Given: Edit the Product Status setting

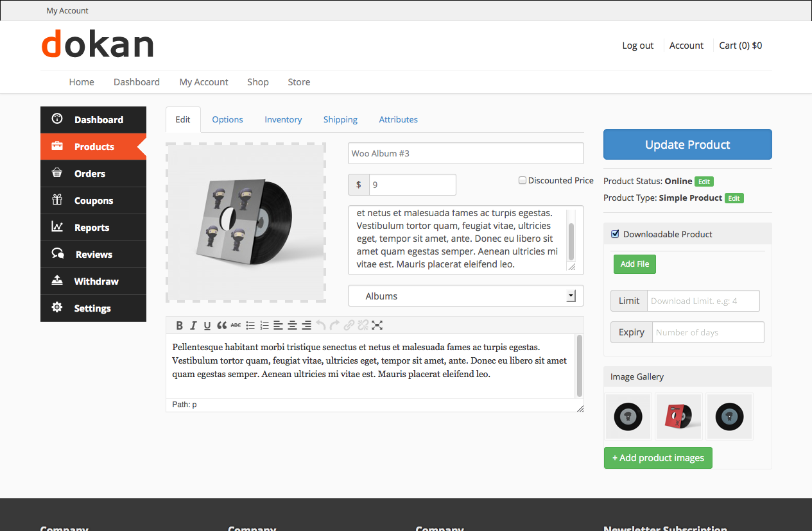Looking at the screenshot, I should 704,181.
